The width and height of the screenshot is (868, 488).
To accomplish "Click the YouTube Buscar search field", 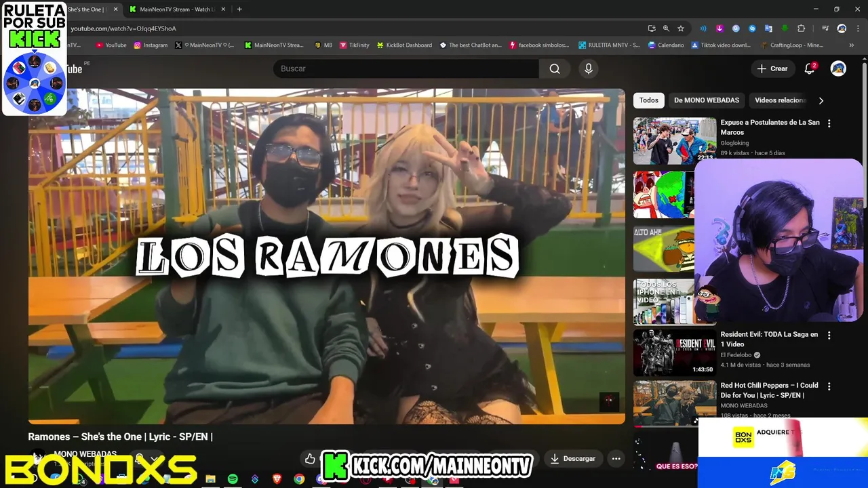I will coord(406,68).
